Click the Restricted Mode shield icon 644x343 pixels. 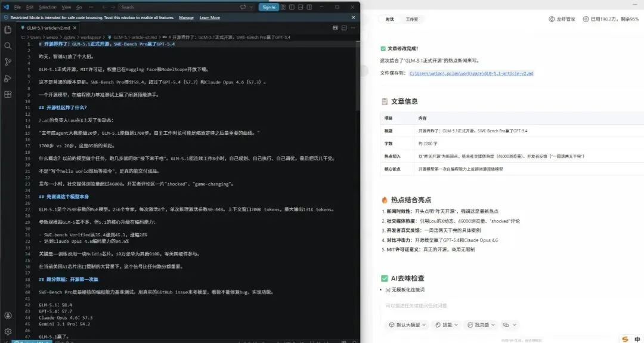pos(6,18)
